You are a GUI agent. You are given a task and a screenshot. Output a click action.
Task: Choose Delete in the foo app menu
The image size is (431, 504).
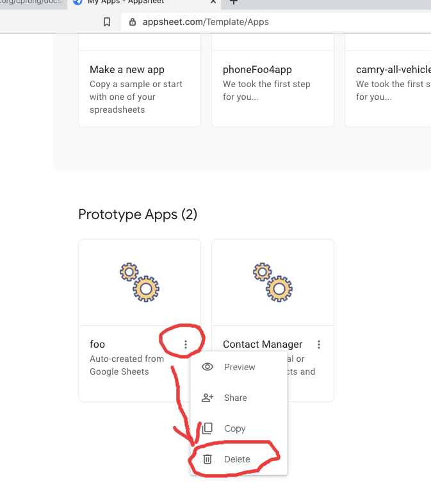(x=236, y=459)
